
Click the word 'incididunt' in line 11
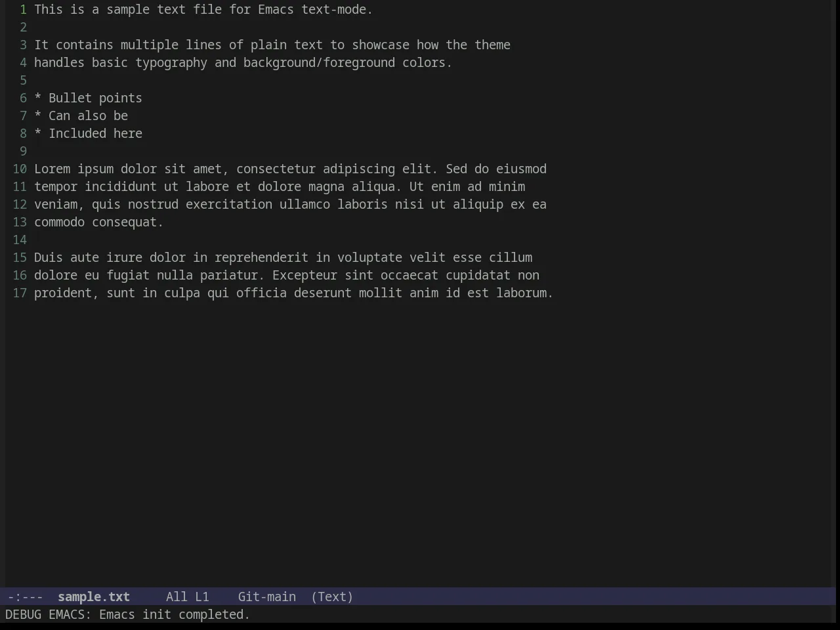[121, 186]
